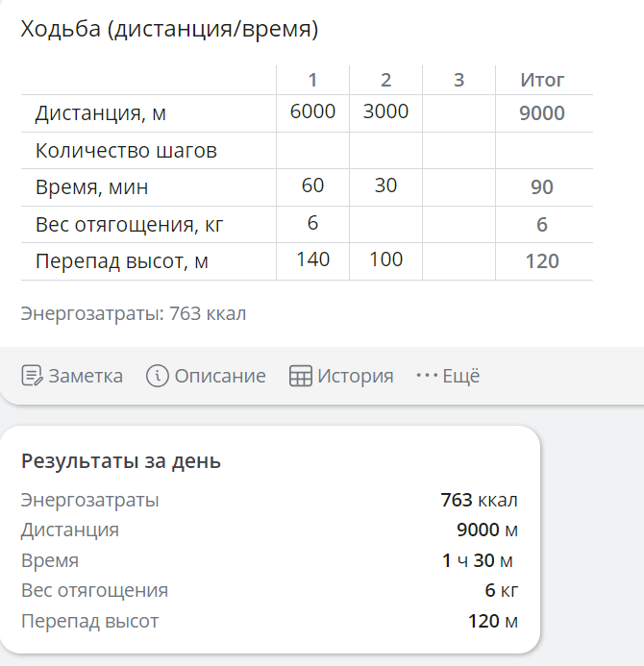This screenshot has width=644, height=666.
Task: Edit distance 6000 in set 1
Action: (x=312, y=113)
